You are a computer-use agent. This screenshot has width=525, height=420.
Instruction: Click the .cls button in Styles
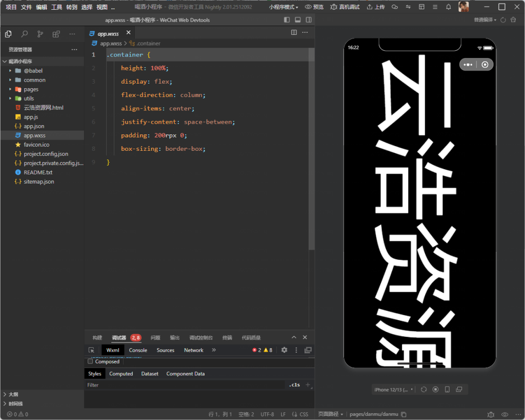coord(294,385)
